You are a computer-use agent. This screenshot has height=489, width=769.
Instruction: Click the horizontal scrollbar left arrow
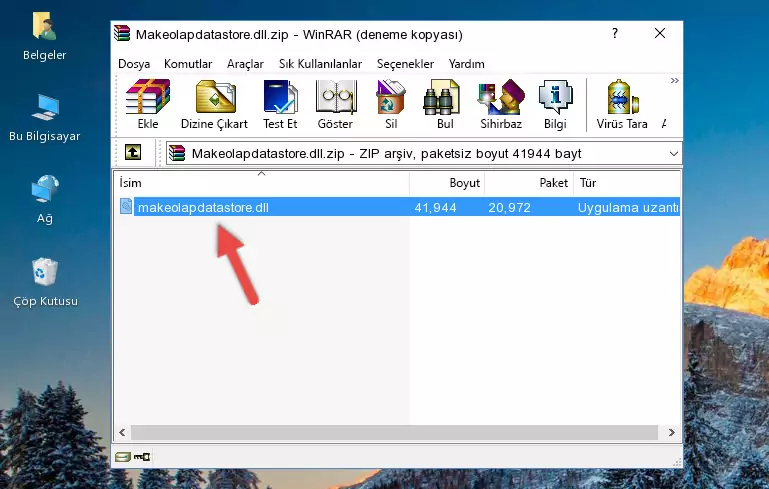(x=123, y=433)
